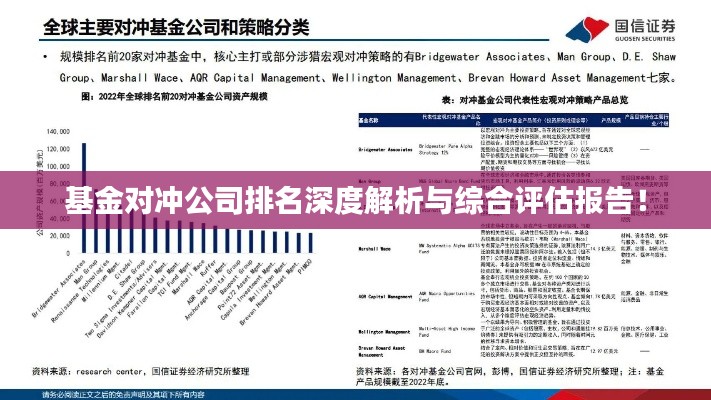
Task: Click the Bridgewater Pure Alpha Strategy 12% cell
Action: [x=445, y=150]
